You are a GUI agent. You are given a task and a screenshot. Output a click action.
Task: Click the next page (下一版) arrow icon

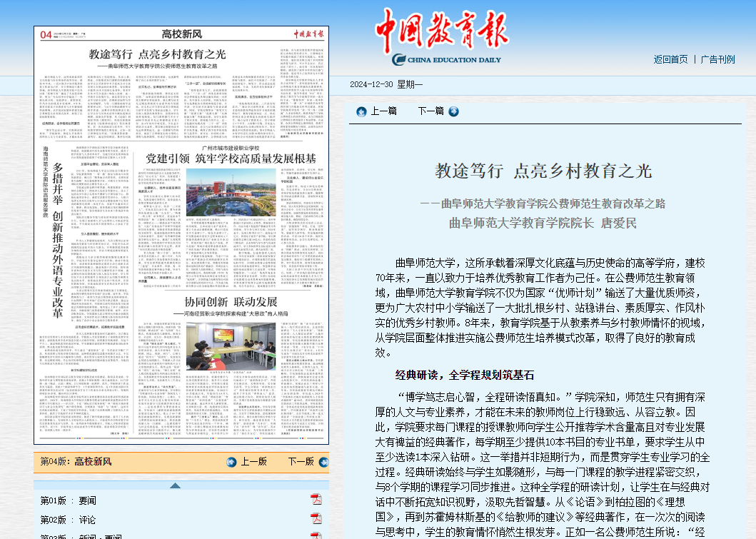[321, 462]
